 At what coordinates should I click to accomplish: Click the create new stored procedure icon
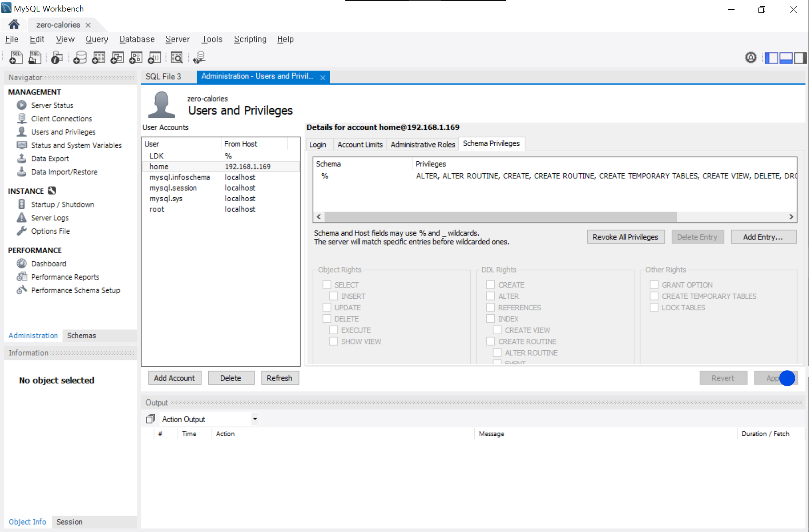click(x=136, y=58)
